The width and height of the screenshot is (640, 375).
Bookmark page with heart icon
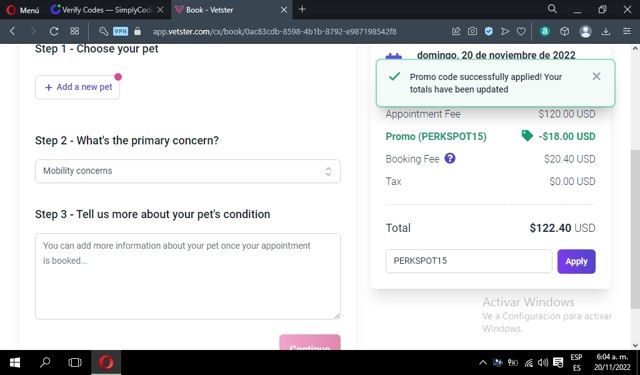pyautogui.click(x=521, y=31)
